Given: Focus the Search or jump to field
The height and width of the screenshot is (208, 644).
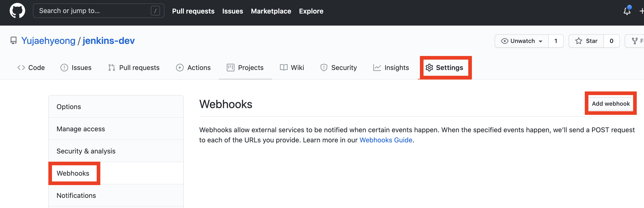Looking at the screenshot, I should coord(98,11).
